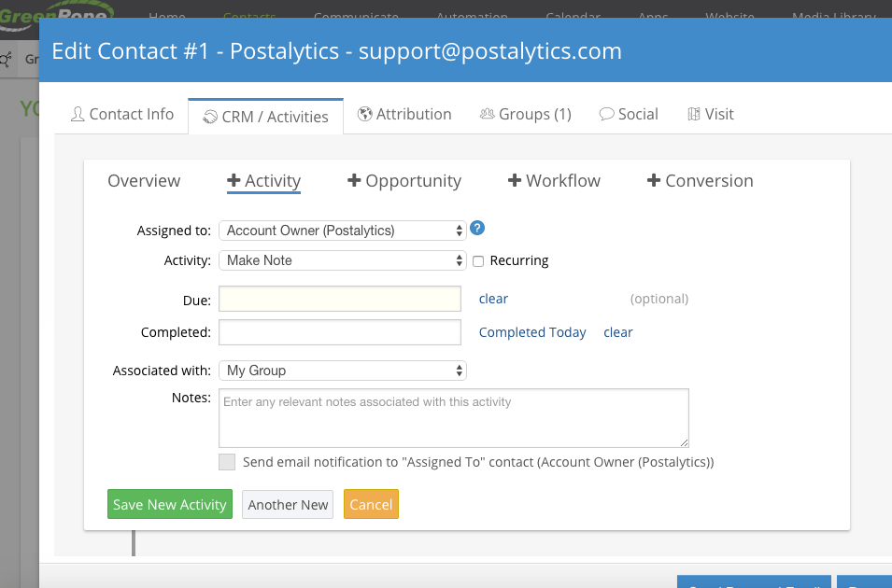Select the CRM / Activities tab
This screenshot has height=588, width=892.
(x=265, y=117)
